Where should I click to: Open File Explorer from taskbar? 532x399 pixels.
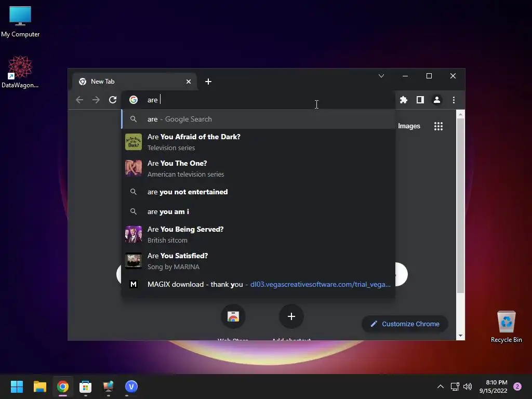click(x=39, y=387)
